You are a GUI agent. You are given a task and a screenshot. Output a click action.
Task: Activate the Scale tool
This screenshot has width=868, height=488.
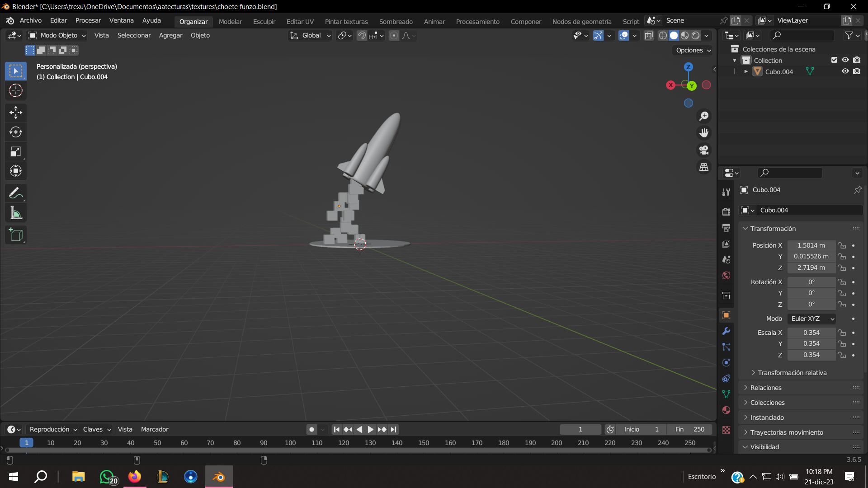point(16,151)
